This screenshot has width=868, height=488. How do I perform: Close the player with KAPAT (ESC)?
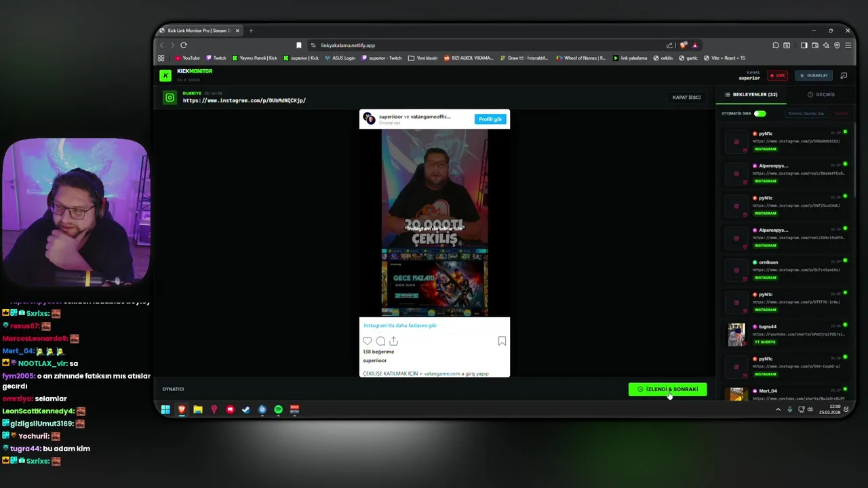pos(686,97)
